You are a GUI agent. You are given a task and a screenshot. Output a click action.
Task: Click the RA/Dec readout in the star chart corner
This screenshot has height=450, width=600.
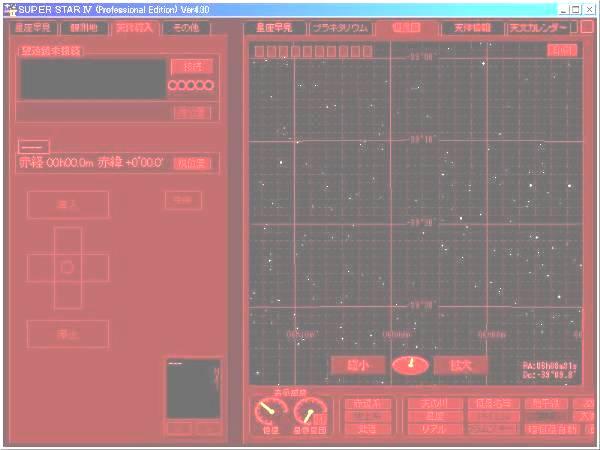point(549,370)
